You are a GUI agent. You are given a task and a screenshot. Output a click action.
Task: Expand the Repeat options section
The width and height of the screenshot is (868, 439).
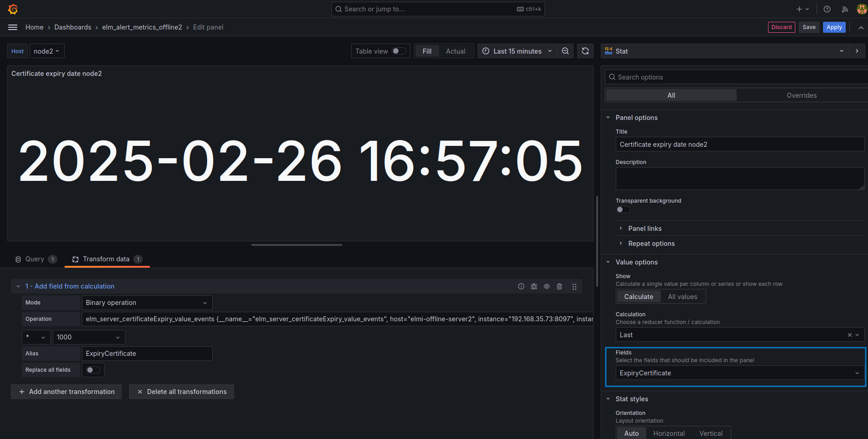point(651,244)
